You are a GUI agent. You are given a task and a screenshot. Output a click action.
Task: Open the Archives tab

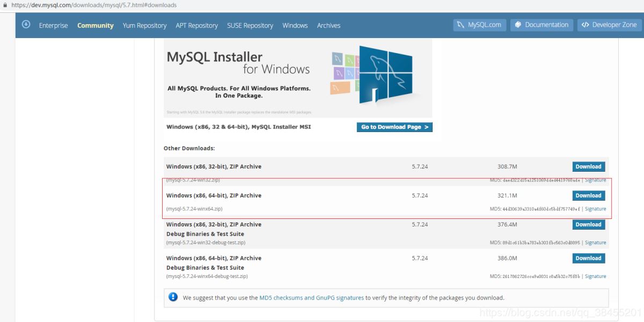tap(328, 25)
